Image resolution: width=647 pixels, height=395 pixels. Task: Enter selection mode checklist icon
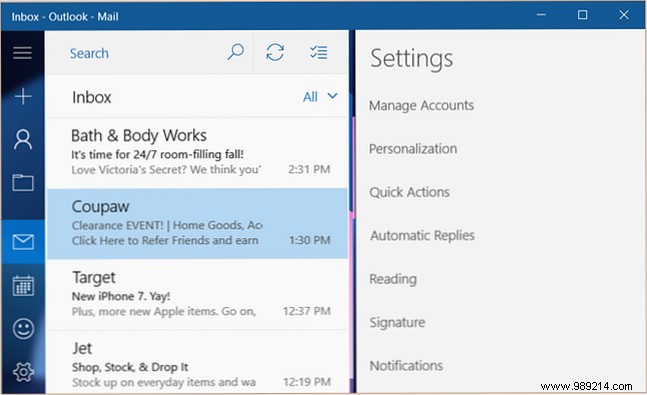(x=319, y=52)
